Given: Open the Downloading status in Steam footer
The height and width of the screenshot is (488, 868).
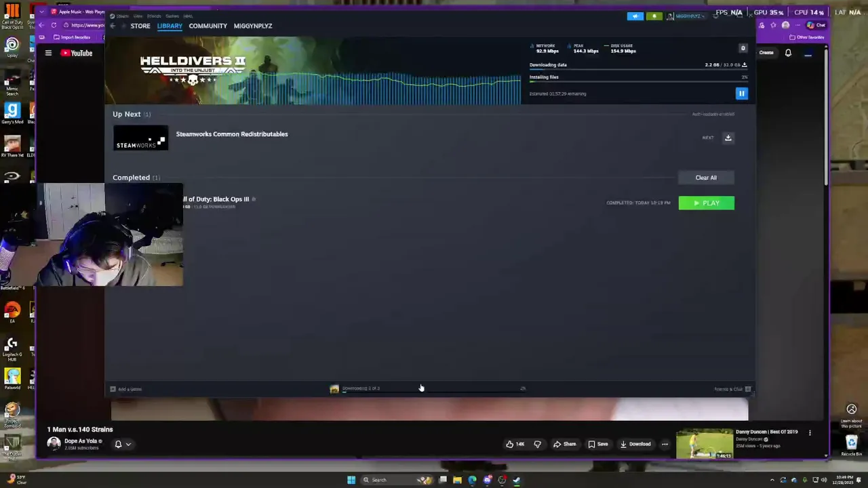Looking at the screenshot, I should [427, 389].
